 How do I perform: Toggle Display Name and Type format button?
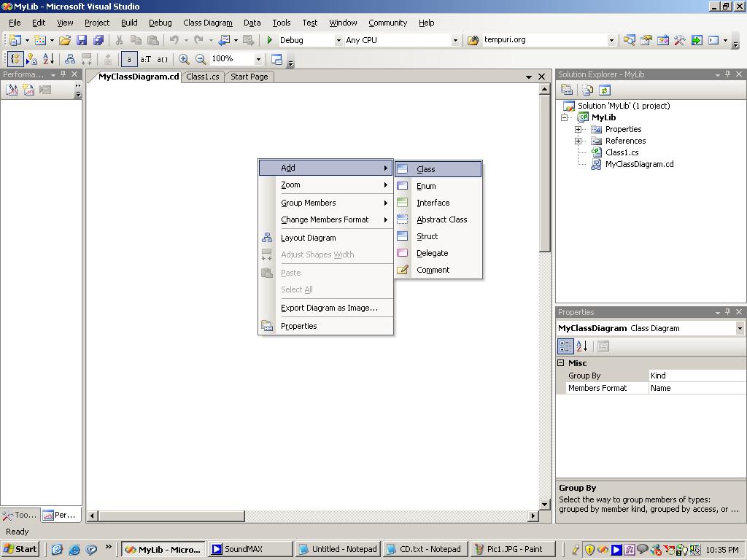(145, 58)
